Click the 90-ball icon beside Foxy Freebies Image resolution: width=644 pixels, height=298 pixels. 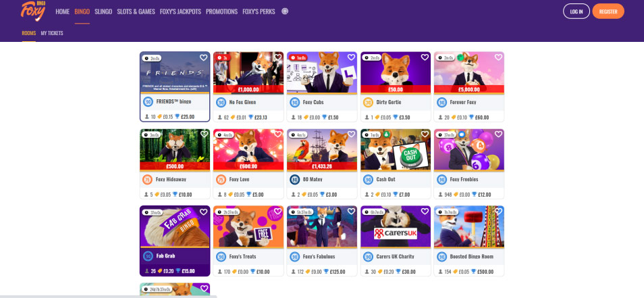442,179
